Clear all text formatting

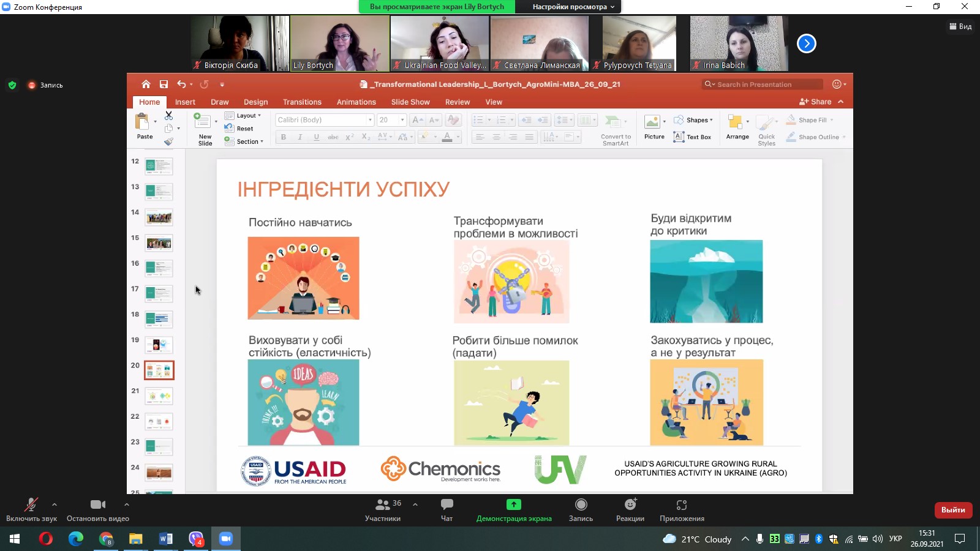pos(453,120)
